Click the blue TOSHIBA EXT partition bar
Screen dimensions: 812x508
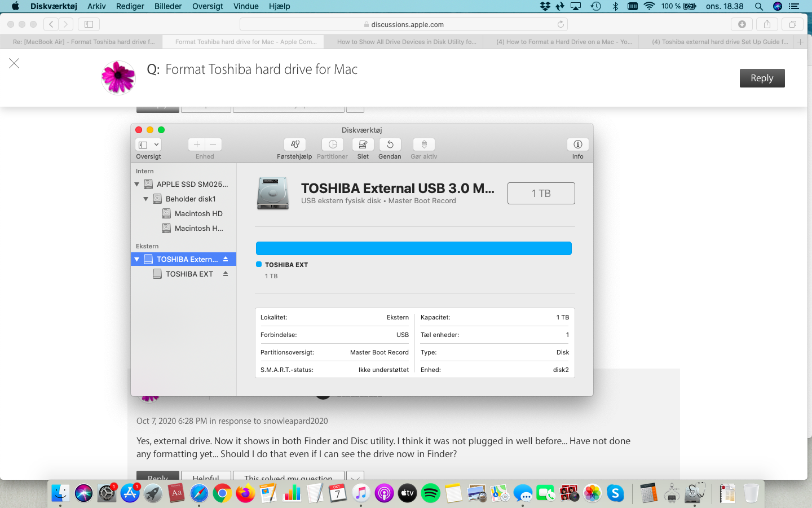point(414,248)
